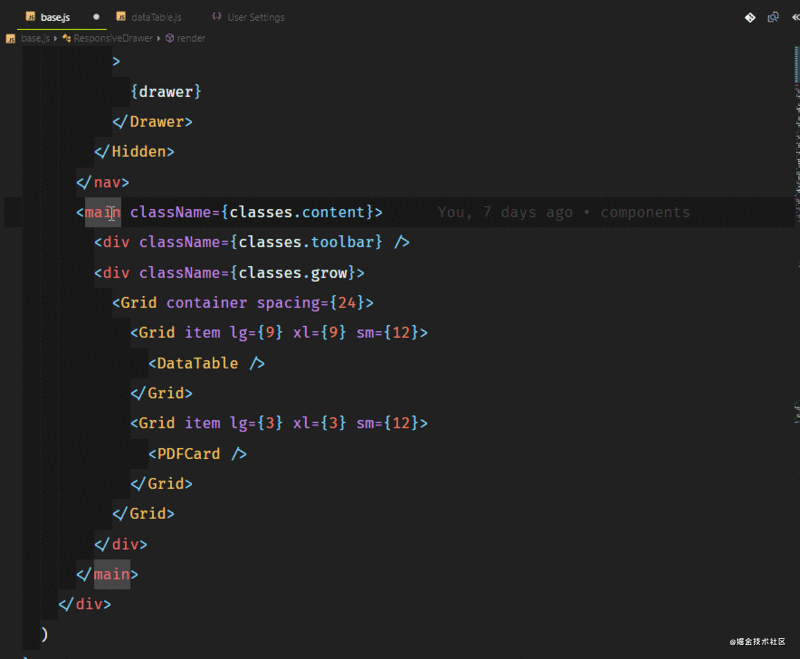Click the render method icon in the breadcrumb
Image resolution: width=800 pixels, height=659 pixels.
coord(170,38)
